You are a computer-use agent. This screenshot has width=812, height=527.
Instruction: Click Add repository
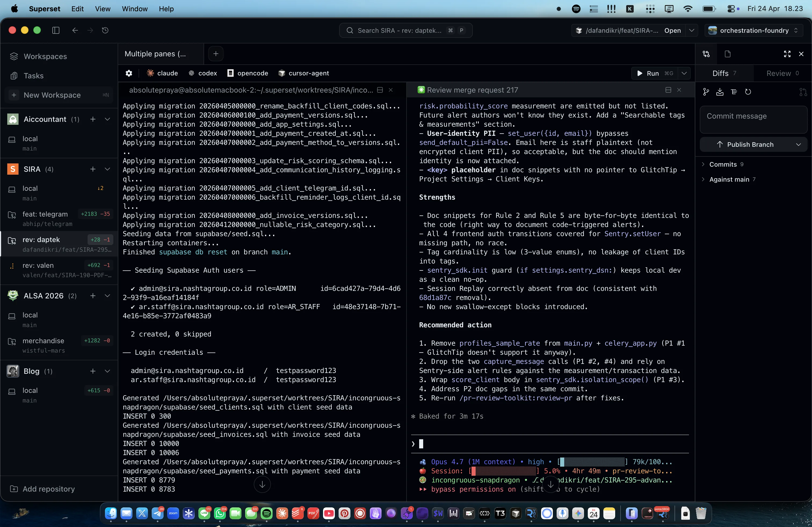point(43,489)
